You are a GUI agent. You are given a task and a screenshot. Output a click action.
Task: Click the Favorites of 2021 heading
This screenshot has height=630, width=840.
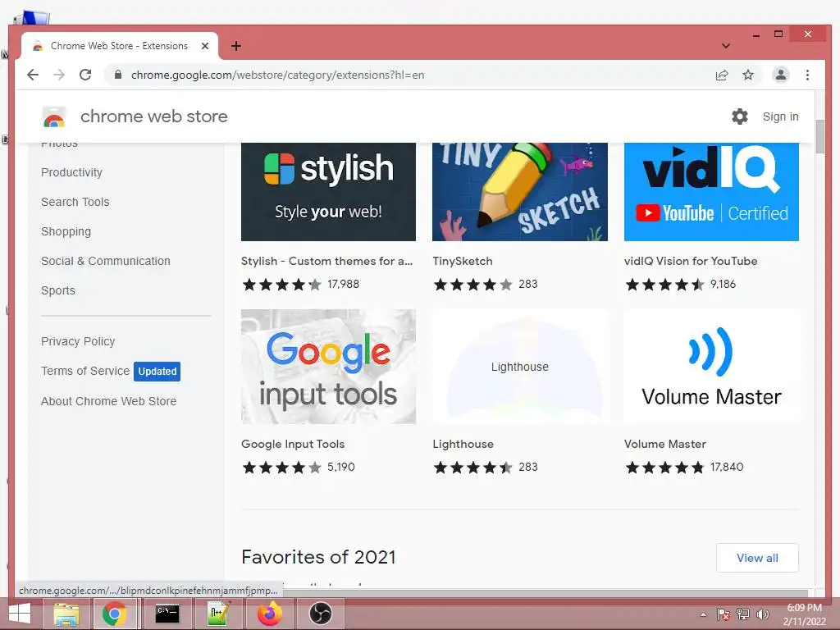tap(319, 557)
